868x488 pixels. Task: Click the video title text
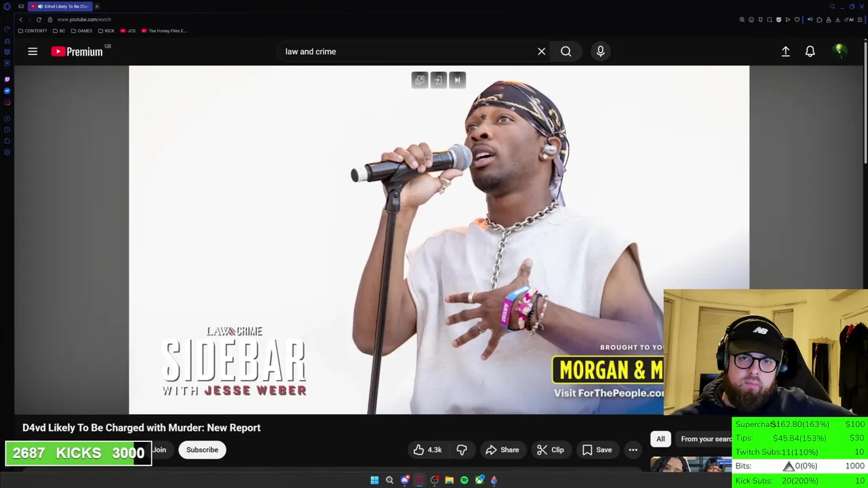[141, 428]
